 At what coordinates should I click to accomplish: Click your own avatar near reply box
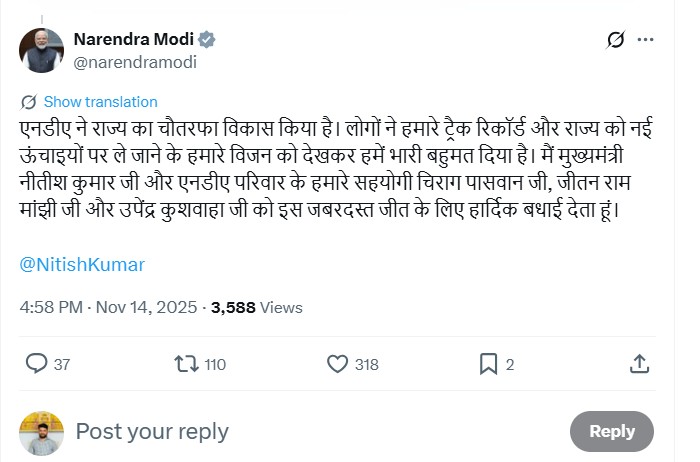point(41,432)
